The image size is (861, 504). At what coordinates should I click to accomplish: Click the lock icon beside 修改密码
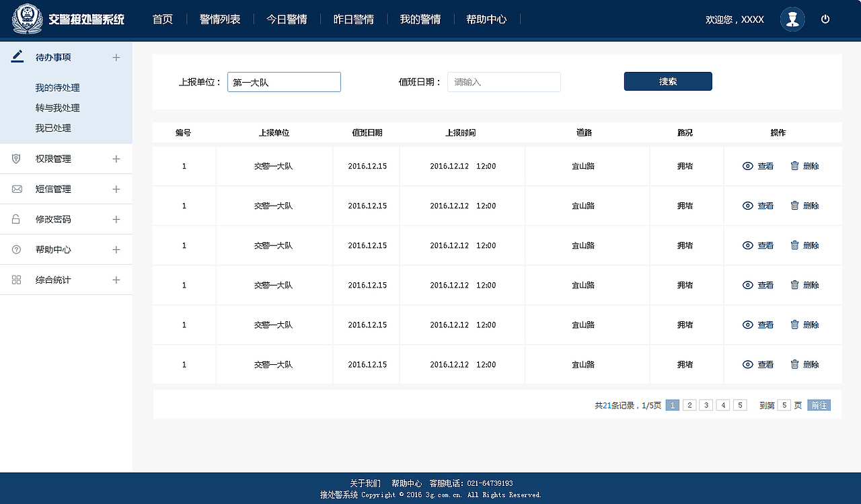(x=16, y=219)
